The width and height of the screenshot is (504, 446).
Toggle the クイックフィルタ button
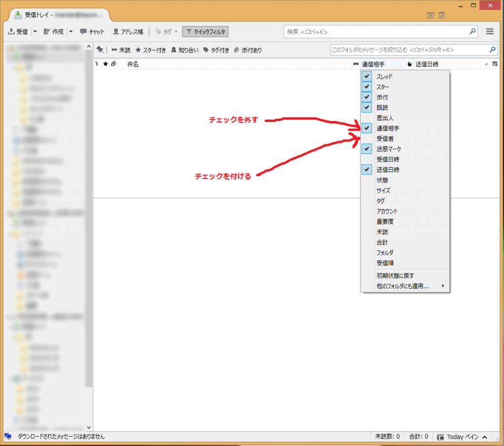click(x=205, y=31)
